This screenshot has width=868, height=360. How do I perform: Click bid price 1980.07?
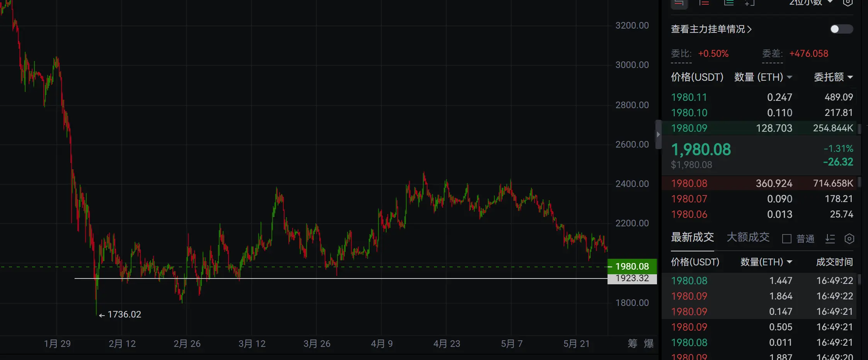[689, 199]
